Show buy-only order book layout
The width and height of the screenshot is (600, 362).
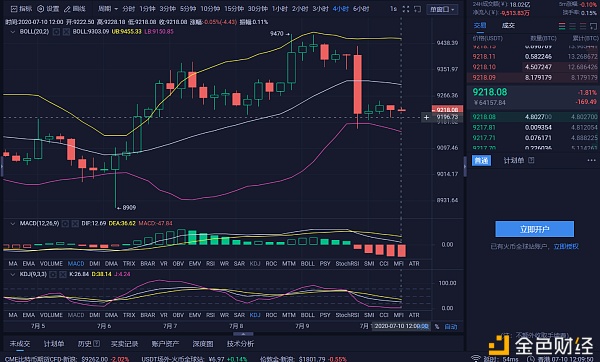[572, 26]
